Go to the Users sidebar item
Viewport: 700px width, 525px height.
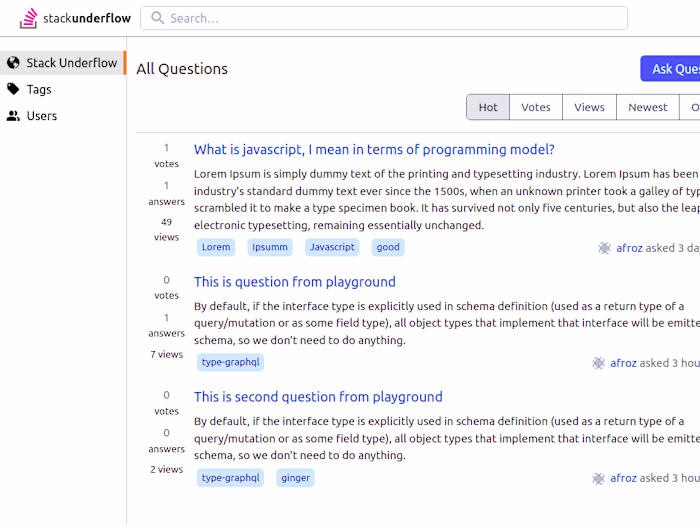coord(42,116)
